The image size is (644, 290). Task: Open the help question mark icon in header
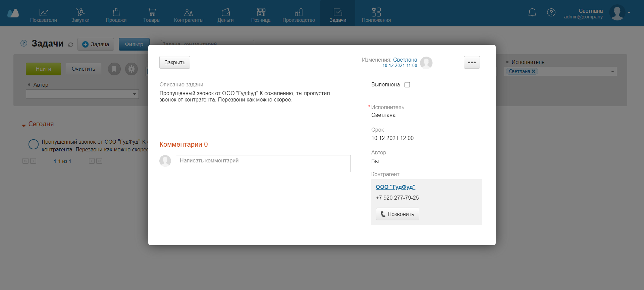coord(551,13)
